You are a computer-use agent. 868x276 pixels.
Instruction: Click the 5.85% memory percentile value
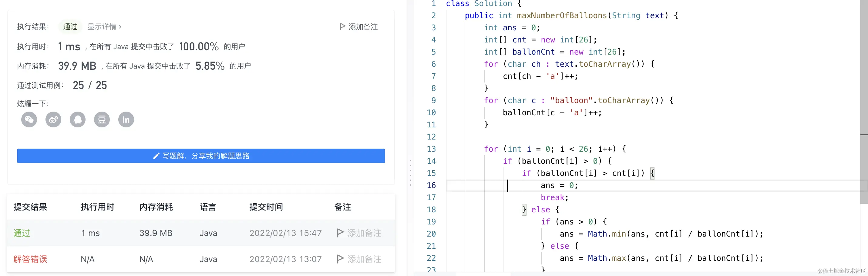[210, 66]
